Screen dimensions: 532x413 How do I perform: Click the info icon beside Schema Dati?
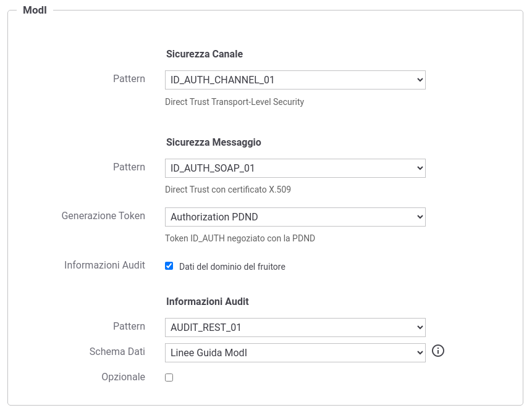click(437, 351)
